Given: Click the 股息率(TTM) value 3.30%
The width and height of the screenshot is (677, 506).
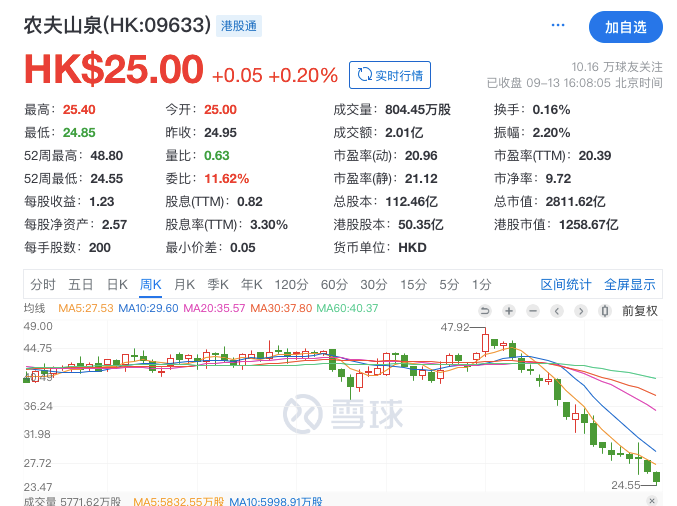Looking at the screenshot, I should click(x=269, y=225).
